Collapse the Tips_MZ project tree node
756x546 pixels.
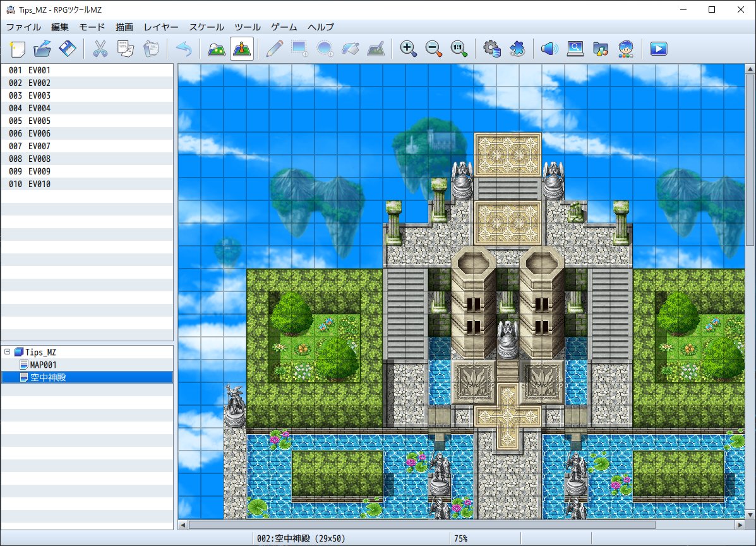(7, 351)
